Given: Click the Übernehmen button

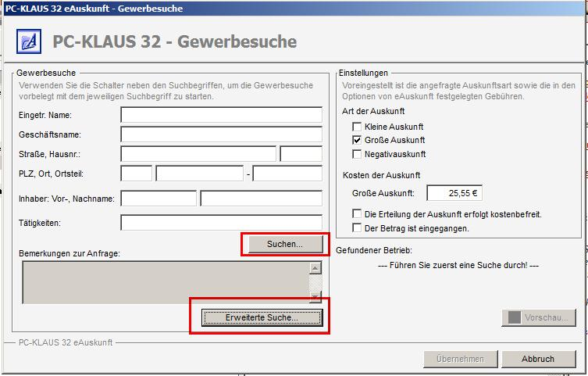Looking at the screenshot, I should coord(458,359).
